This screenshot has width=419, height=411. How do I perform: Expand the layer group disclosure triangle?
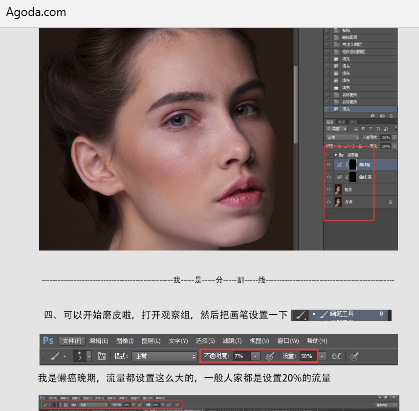[336, 155]
